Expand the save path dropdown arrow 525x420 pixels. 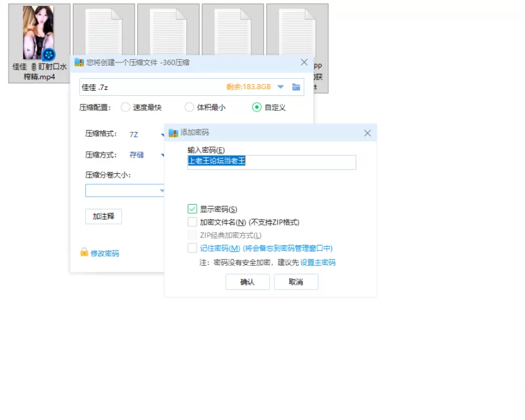point(281,87)
